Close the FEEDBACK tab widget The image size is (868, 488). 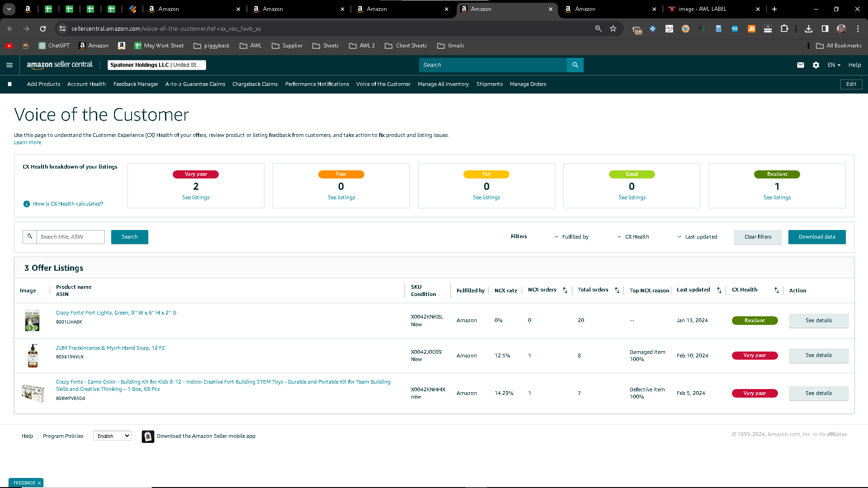coord(39,483)
